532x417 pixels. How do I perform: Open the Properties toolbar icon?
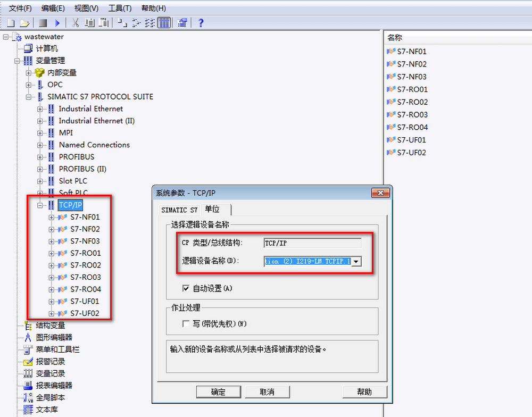coord(182,23)
